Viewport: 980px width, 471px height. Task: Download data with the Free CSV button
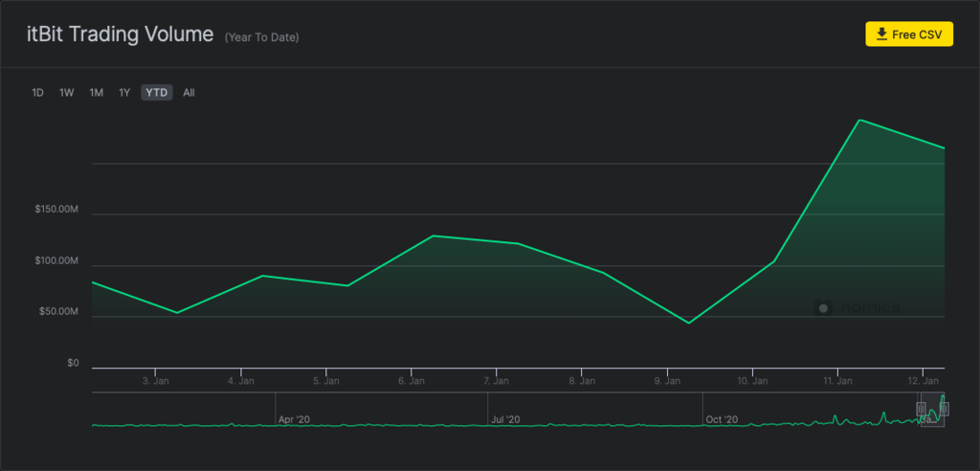[x=908, y=34]
